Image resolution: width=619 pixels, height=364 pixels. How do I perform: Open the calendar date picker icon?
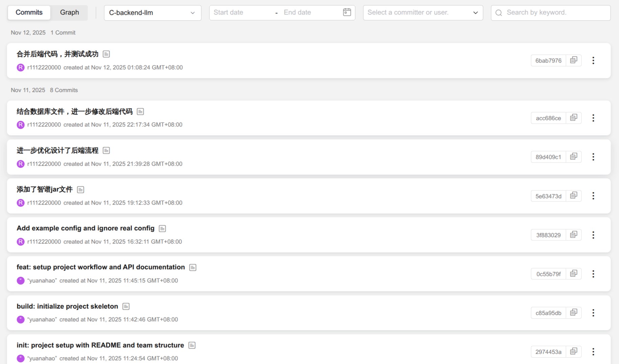coord(347,13)
